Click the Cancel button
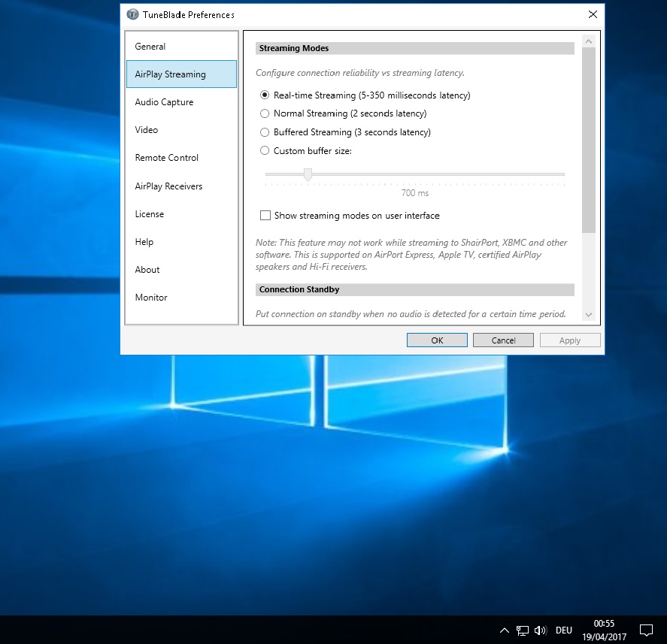 click(503, 340)
